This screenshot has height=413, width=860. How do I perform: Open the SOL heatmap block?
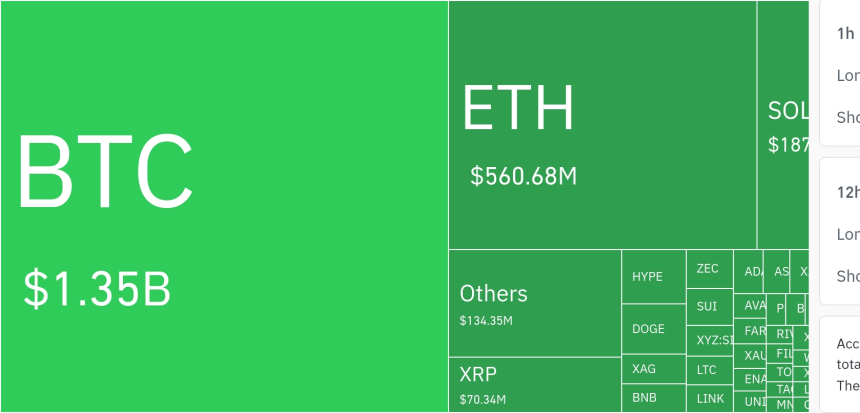[x=783, y=125]
